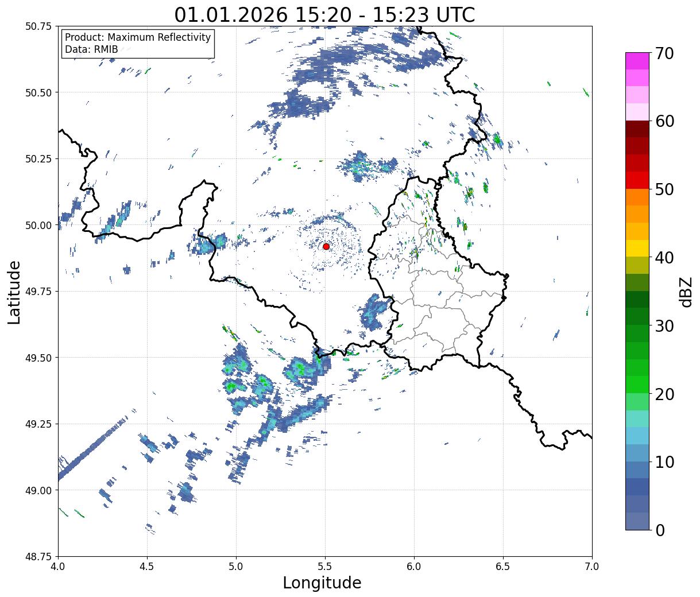
Task: Click the latitude tick label 50.75
Action: point(38,26)
